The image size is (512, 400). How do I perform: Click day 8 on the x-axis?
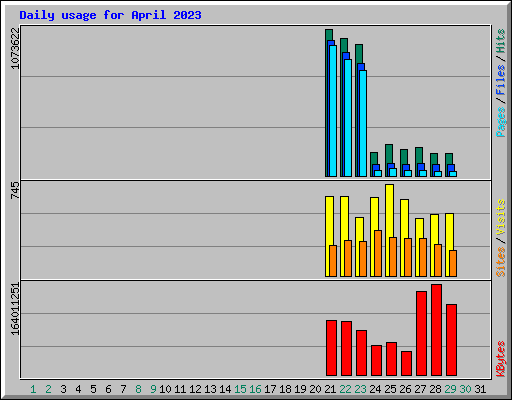point(138,389)
